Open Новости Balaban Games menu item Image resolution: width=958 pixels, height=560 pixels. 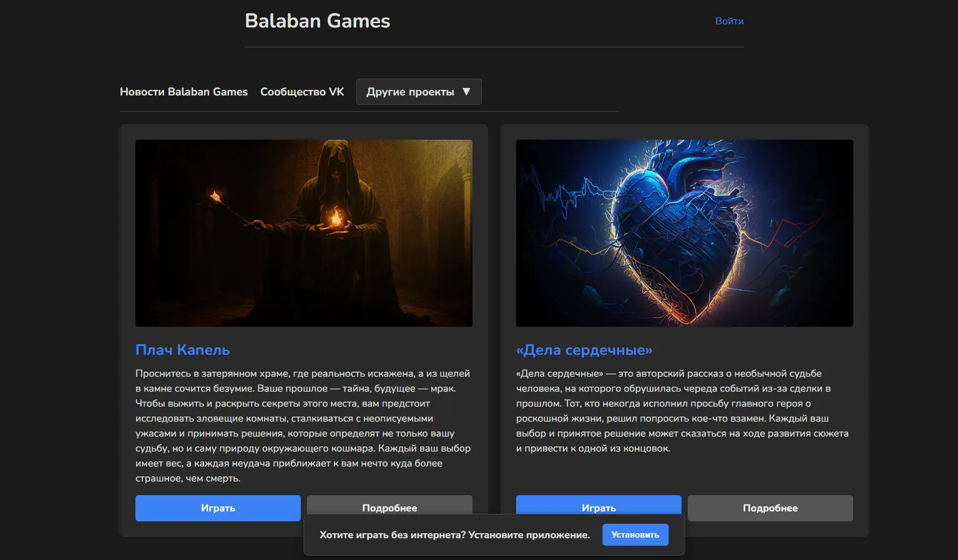tap(183, 92)
